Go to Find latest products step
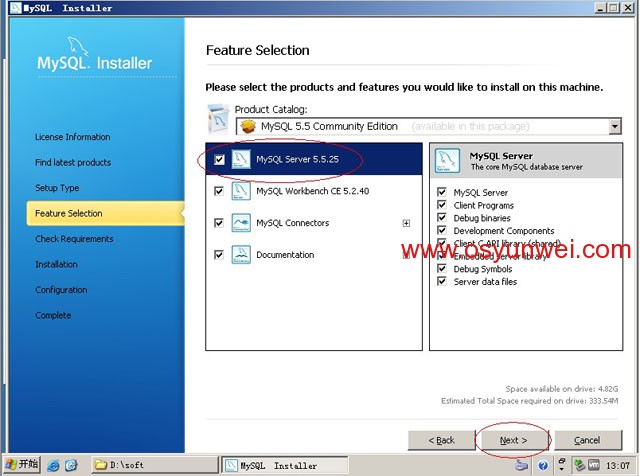 coord(73,162)
